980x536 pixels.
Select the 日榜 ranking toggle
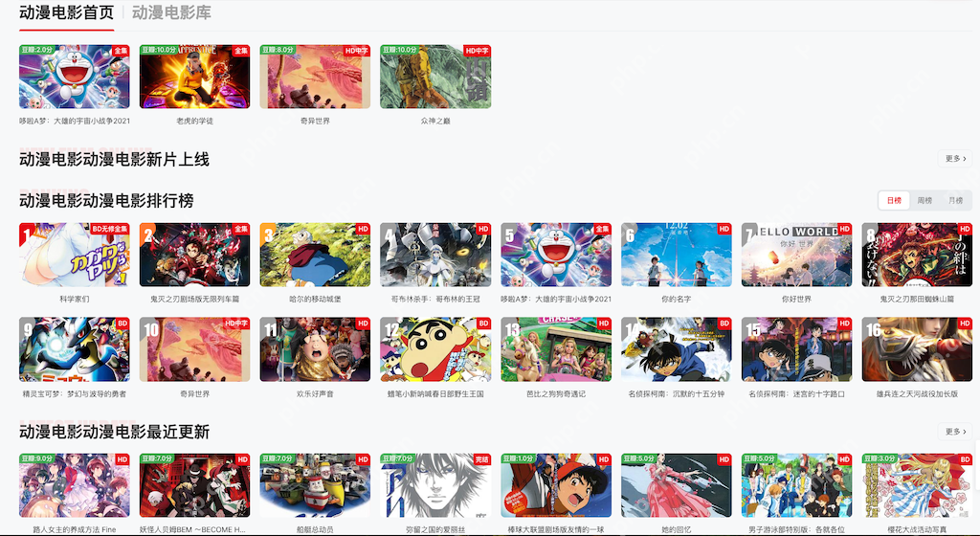pos(895,201)
